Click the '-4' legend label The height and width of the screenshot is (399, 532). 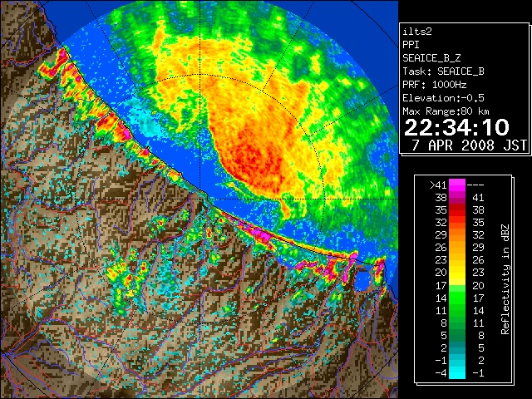(441, 373)
